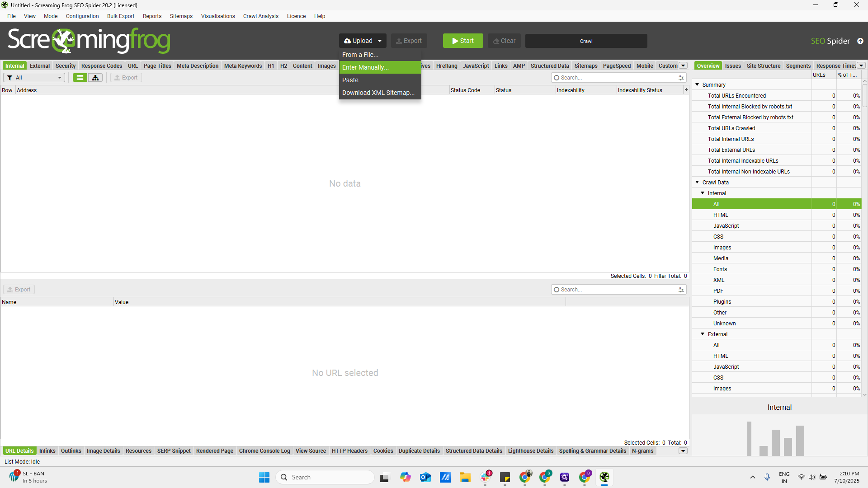This screenshot has width=868, height=488.
Task: Open Slack from the taskbar
Action: [x=486, y=477]
